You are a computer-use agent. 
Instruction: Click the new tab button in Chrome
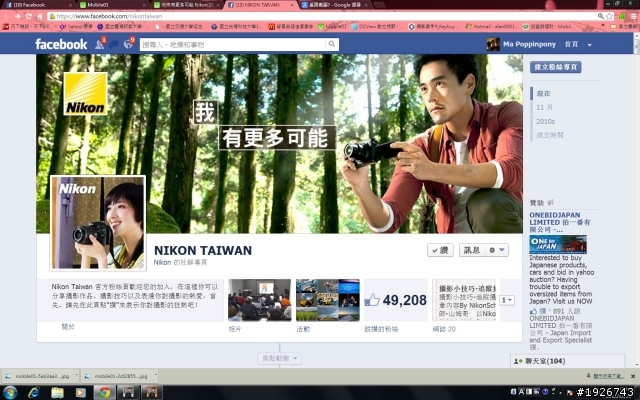coord(379,5)
